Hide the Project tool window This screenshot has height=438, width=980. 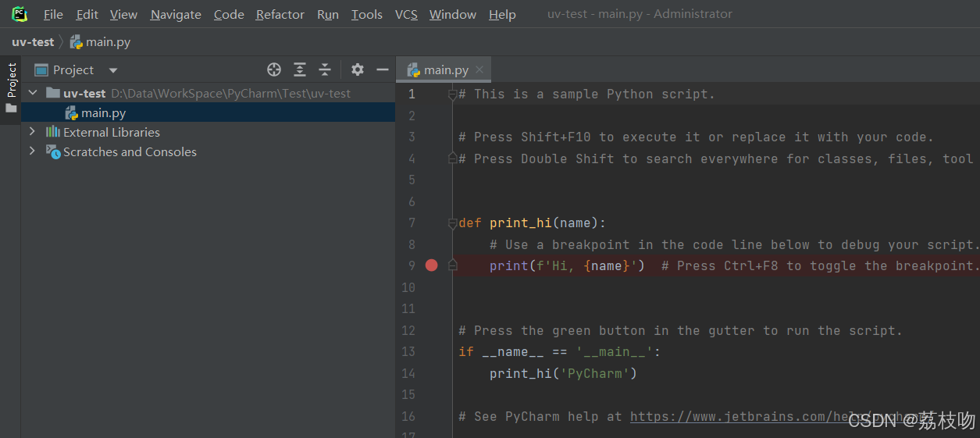(x=383, y=69)
